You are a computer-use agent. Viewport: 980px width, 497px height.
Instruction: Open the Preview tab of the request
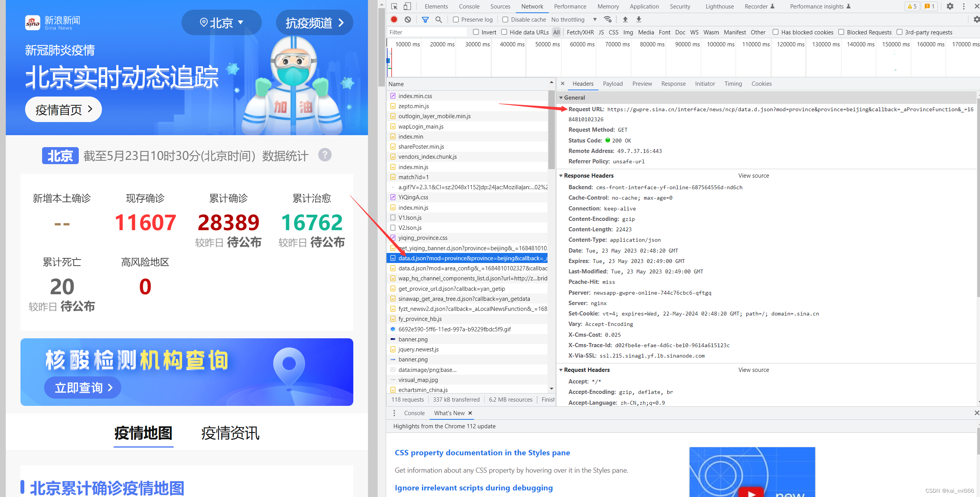642,84
